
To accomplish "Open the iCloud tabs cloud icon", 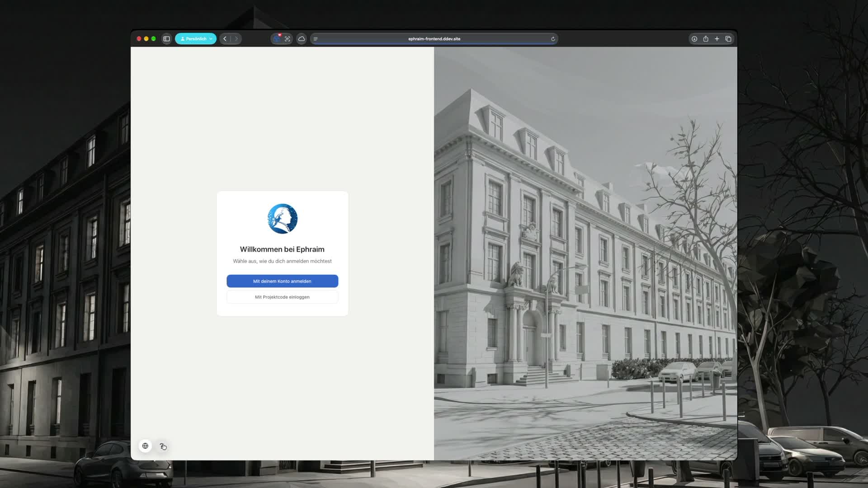I will 302,39.
